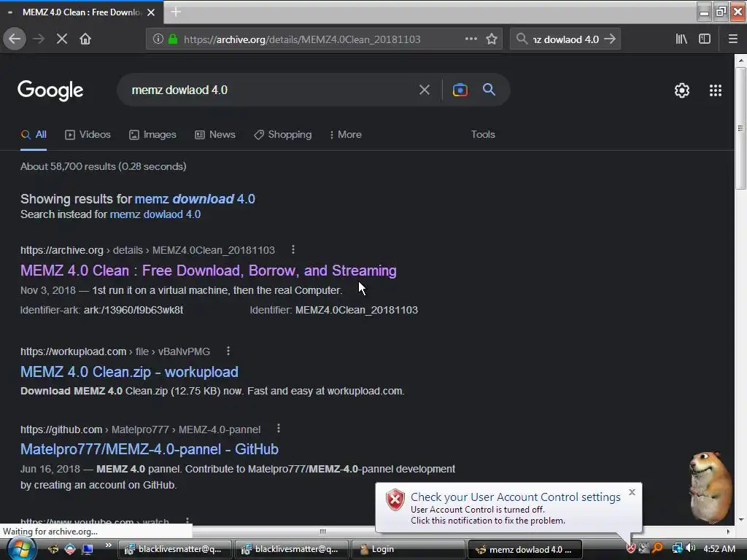This screenshot has width=747, height=560.
Task: Search by image using the camera icon
Action: 460,90
